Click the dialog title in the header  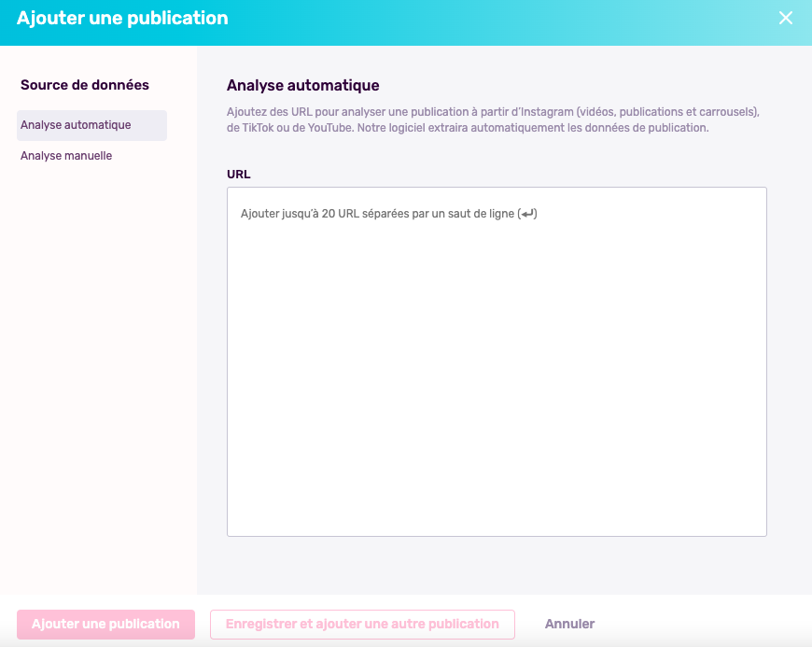[122, 19]
